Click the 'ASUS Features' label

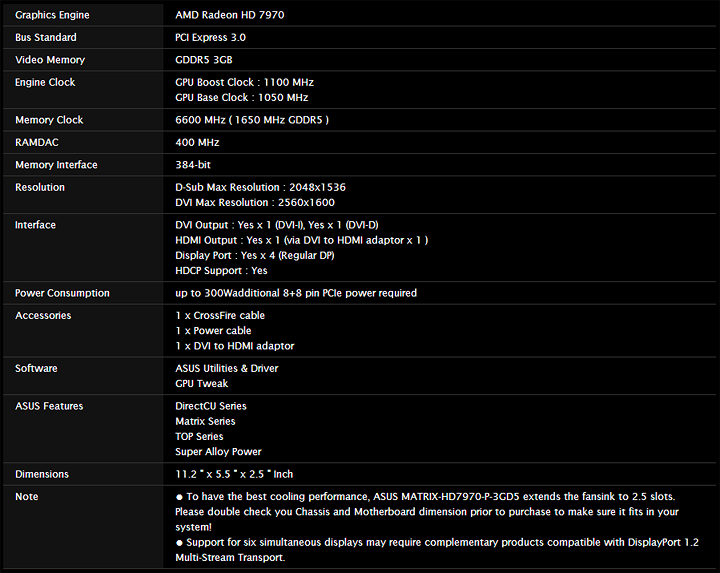[49, 406]
